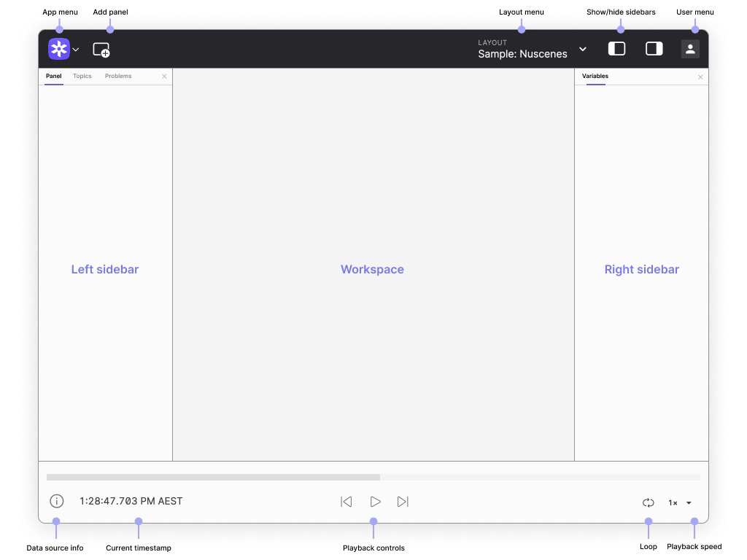Open the user menu profile icon
747x560 pixels.
point(690,49)
